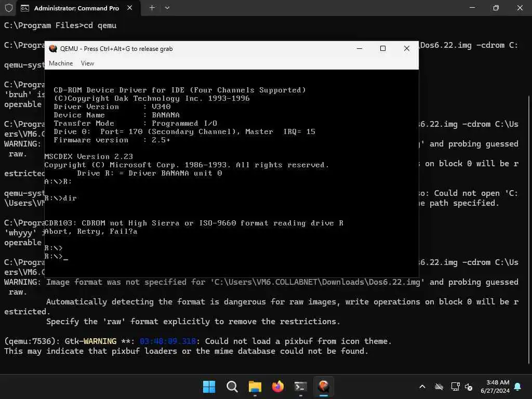Open taskbar Search
The width and height of the screenshot is (532, 399).
(x=232, y=387)
